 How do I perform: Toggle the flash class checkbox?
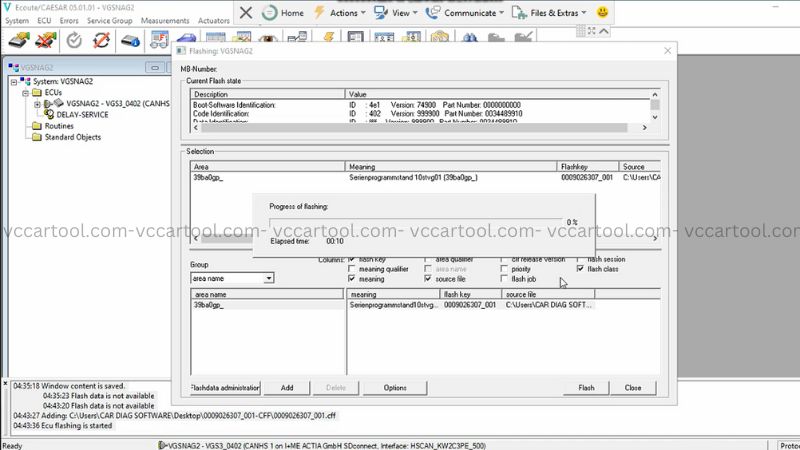[x=580, y=268]
